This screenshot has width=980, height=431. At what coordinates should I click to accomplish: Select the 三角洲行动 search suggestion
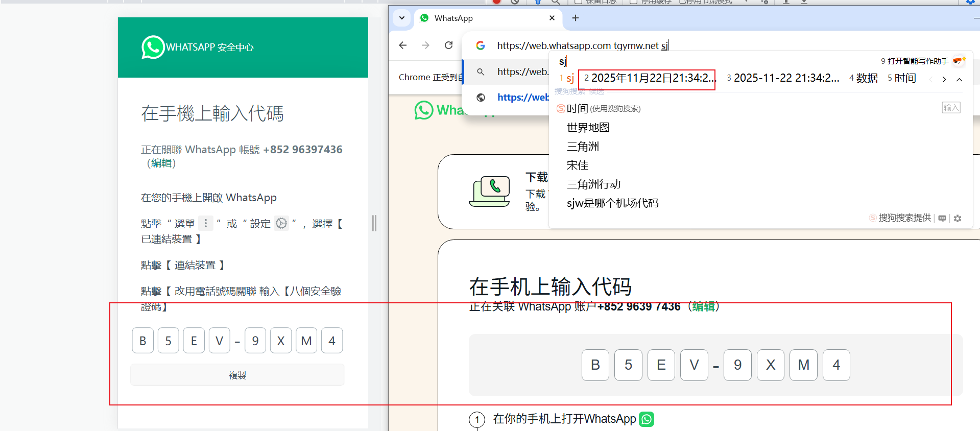pyautogui.click(x=593, y=184)
